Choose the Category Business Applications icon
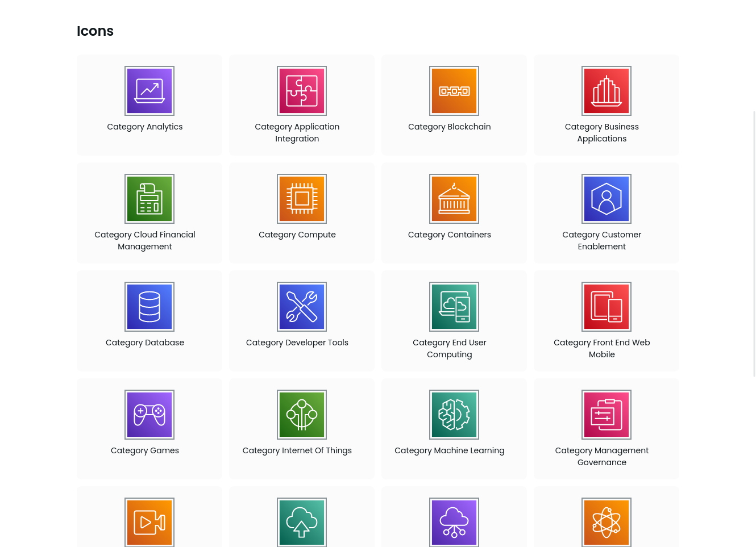756x547 pixels. [x=607, y=91]
